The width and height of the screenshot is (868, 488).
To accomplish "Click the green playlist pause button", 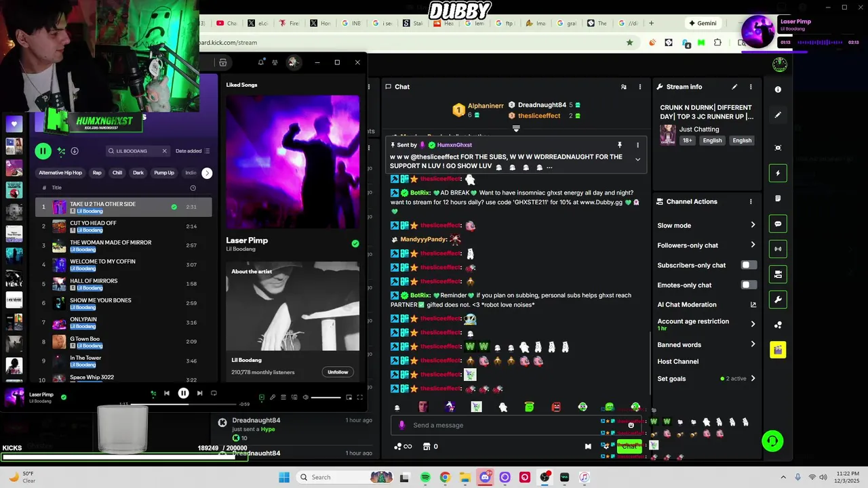I will point(43,151).
